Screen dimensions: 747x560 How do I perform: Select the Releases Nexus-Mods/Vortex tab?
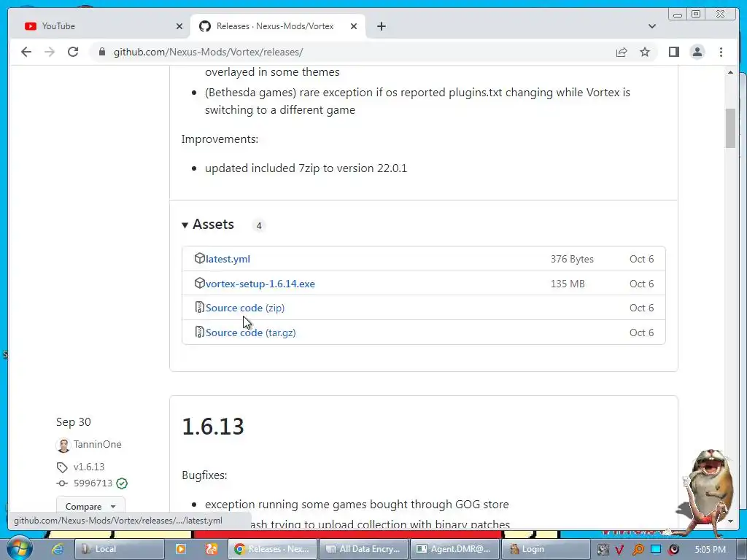pos(278,26)
